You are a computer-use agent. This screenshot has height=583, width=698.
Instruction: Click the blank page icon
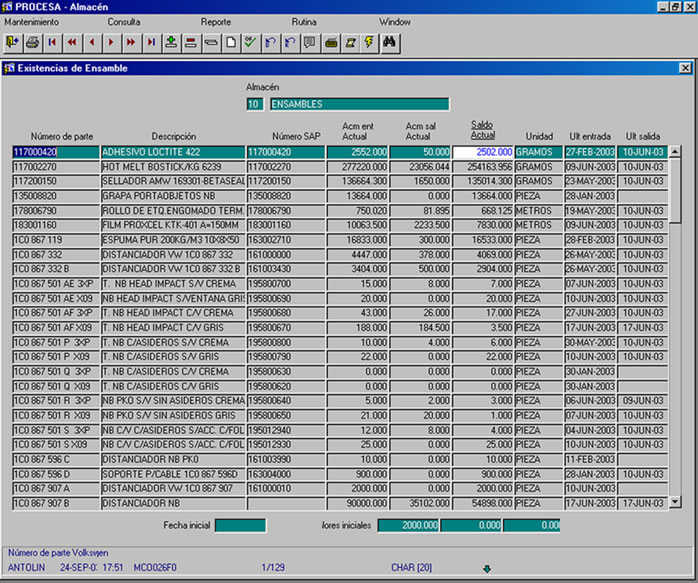(x=230, y=42)
